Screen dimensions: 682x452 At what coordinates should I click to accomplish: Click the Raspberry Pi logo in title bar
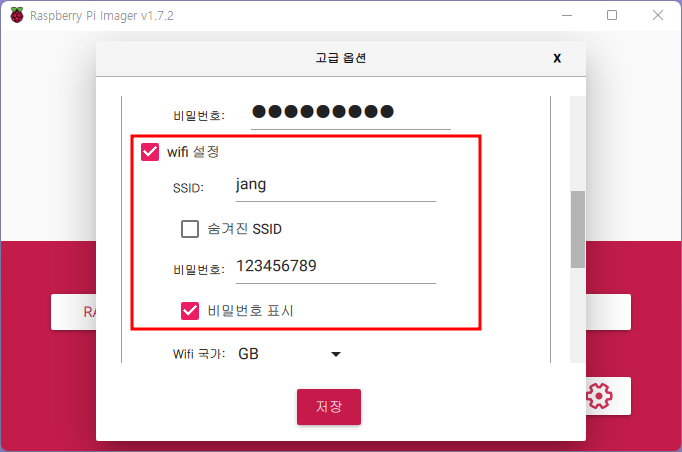(17, 16)
